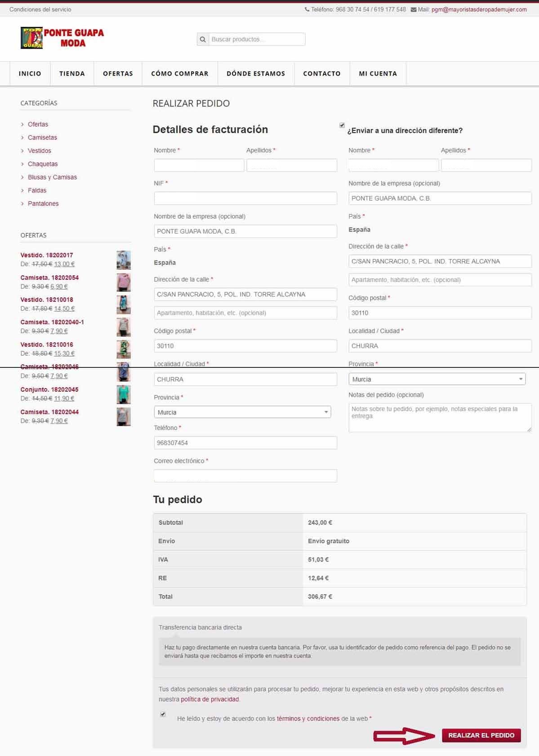Click the phone icon next to Teléfono
Viewport: 539px width, 756px height.
pos(307,9)
